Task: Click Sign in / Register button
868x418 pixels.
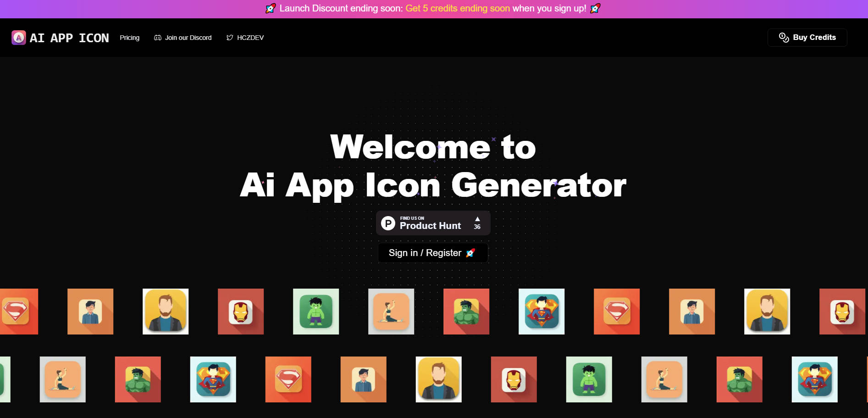Action: tap(433, 253)
